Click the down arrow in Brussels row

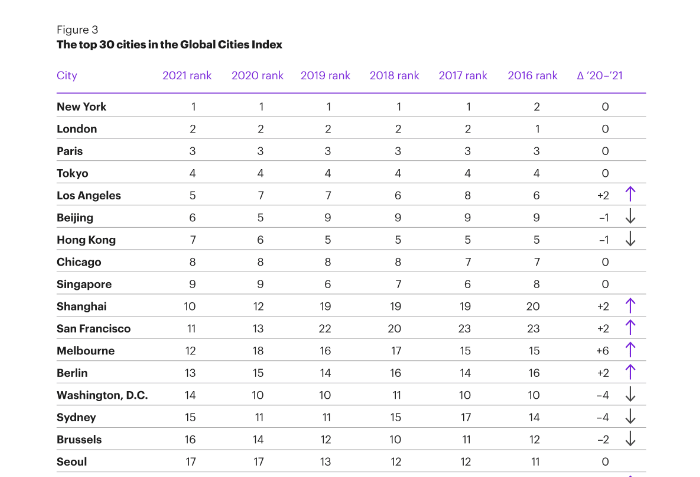pyautogui.click(x=630, y=439)
